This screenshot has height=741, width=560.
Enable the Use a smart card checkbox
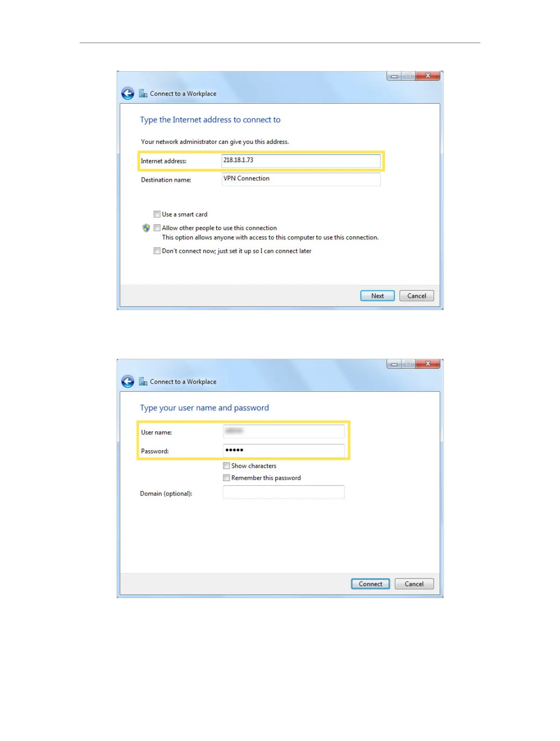coord(157,214)
